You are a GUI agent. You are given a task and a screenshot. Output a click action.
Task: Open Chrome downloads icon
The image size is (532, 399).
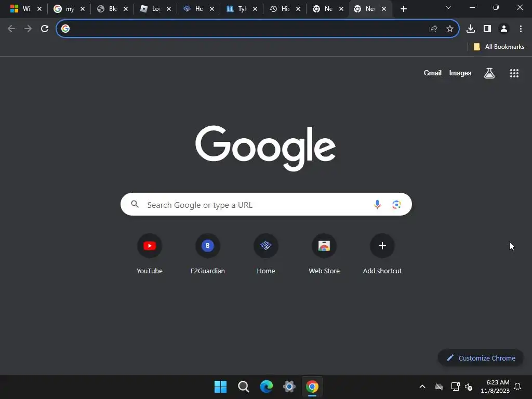click(470, 29)
